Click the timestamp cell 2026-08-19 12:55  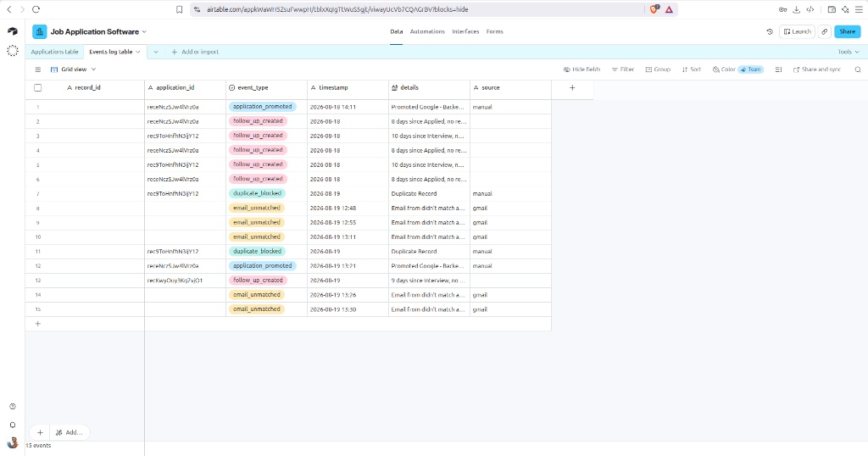coord(348,222)
